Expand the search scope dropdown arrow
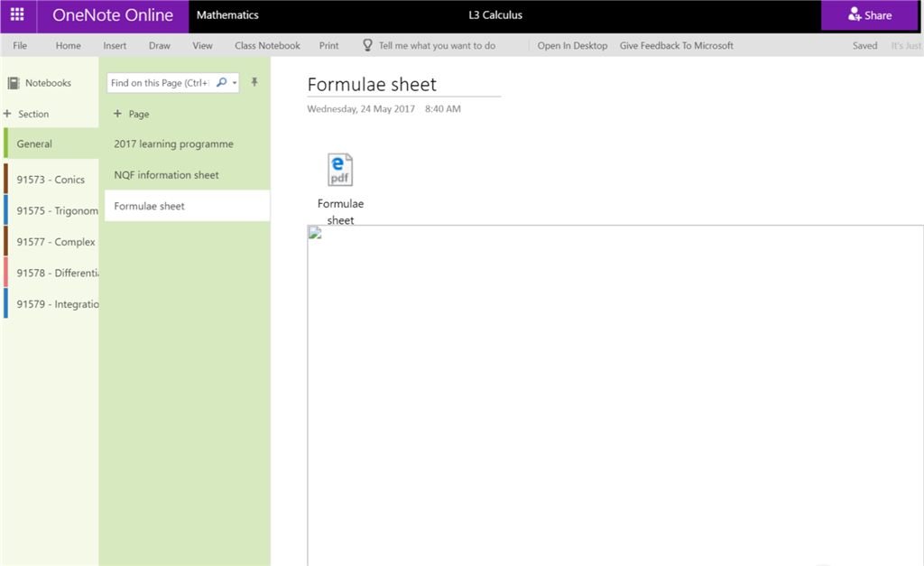The image size is (924, 566). click(235, 83)
